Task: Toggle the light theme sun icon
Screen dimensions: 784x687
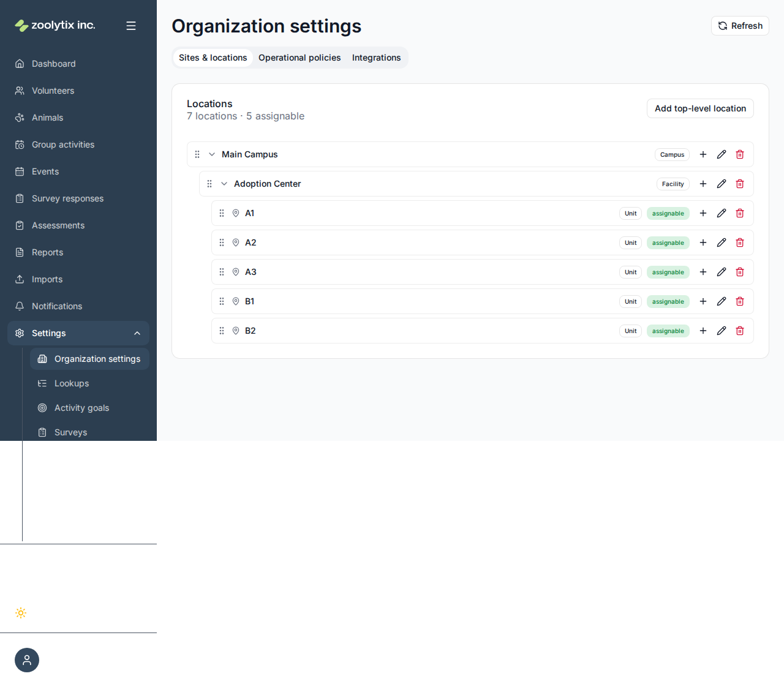Action: point(21,613)
